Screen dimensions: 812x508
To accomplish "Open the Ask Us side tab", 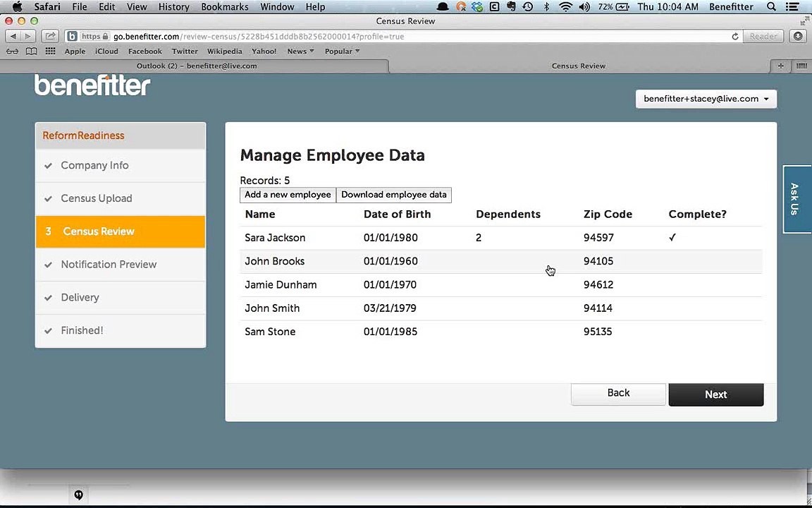I will pyautogui.click(x=796, y=199).
